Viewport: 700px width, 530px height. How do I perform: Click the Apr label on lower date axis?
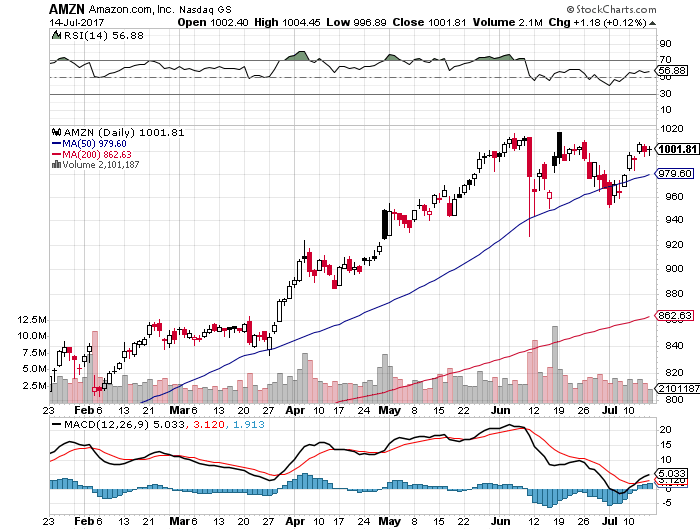click(296, 522)
